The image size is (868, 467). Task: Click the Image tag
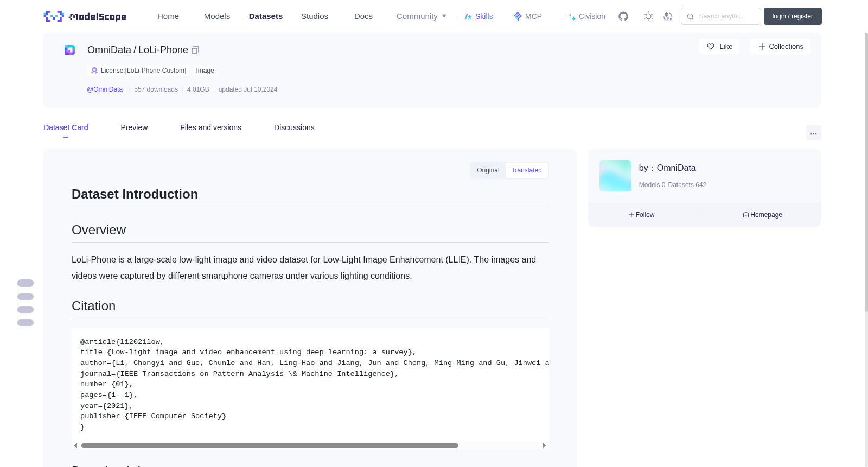pos(205,71)
